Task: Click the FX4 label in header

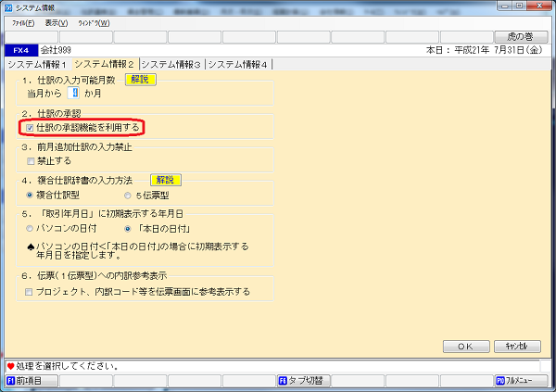Action: (21, 50)
